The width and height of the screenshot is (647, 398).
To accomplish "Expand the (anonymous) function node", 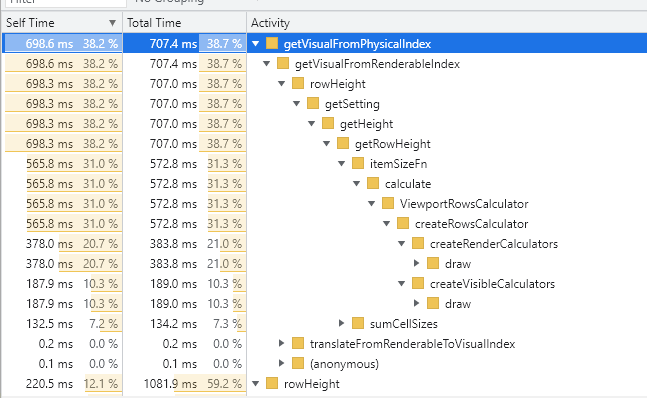I will [281, 363].
